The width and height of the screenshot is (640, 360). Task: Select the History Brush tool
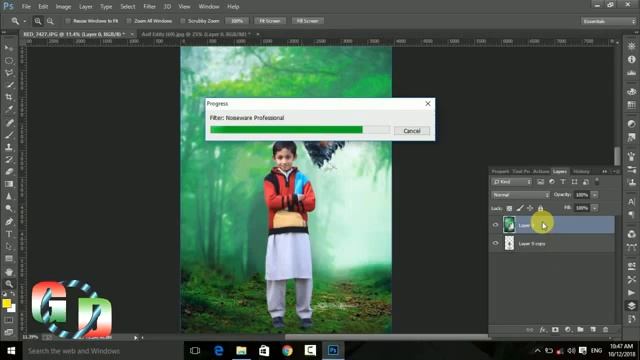tap(9, 159)
